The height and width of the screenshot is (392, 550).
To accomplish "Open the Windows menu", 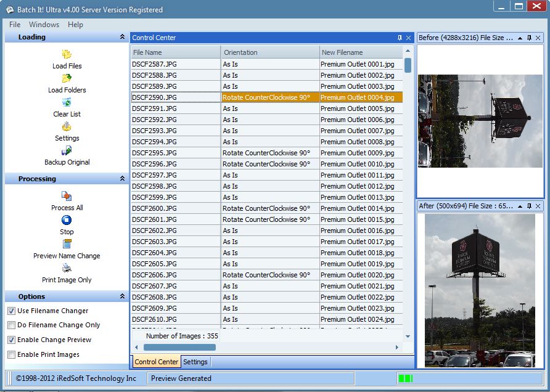I will click(x=44, y=25).
